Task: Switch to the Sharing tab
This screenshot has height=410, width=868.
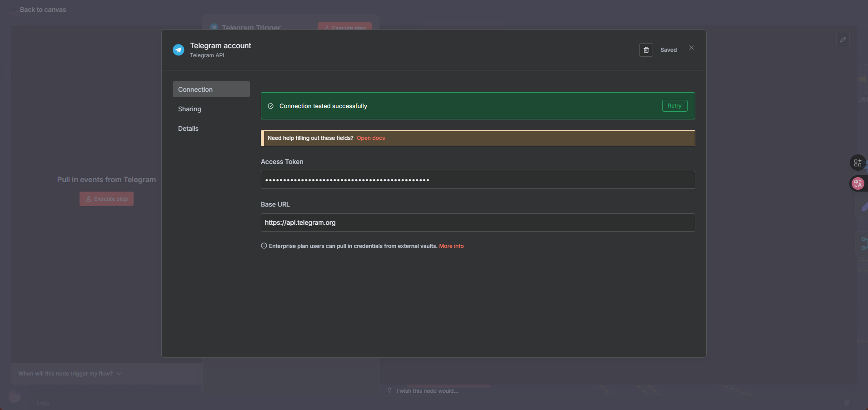Action: click(x=190, y=109)
